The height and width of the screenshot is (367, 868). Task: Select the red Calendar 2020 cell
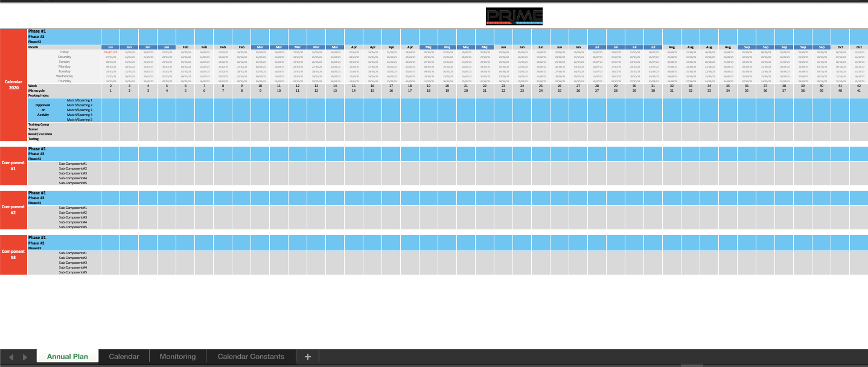(x=13, y=85)
